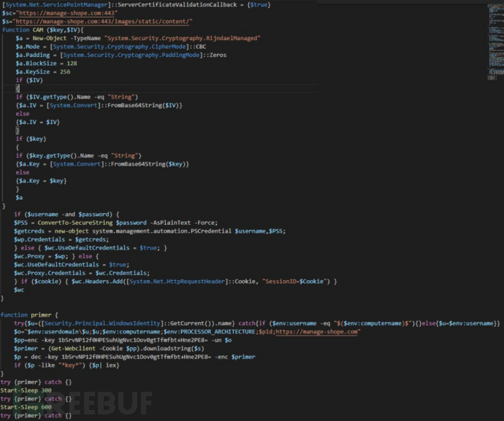The image size is (504, 421).
Task: Click the "function primer {" line
Action: 29,314
